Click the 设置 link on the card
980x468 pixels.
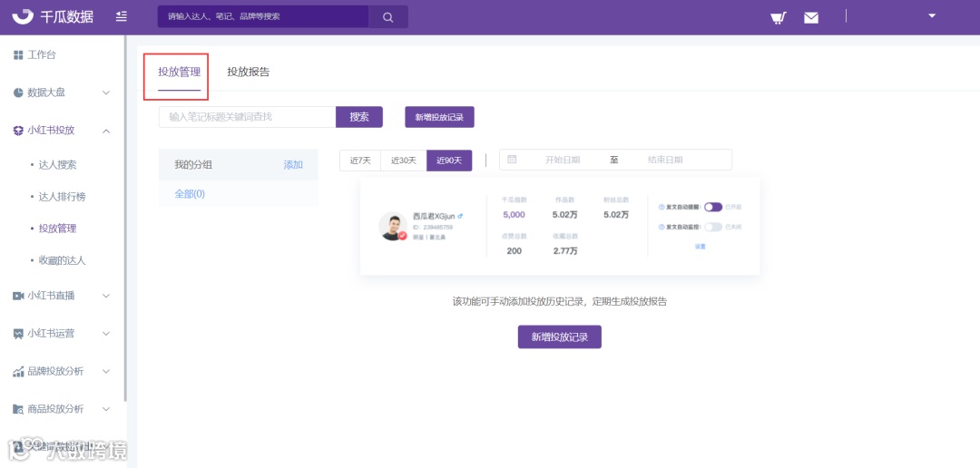[700, 247]
